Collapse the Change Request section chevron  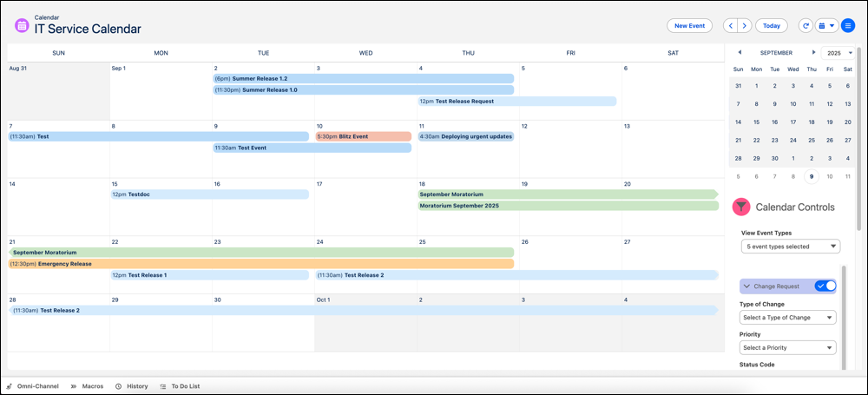(746, 286)
